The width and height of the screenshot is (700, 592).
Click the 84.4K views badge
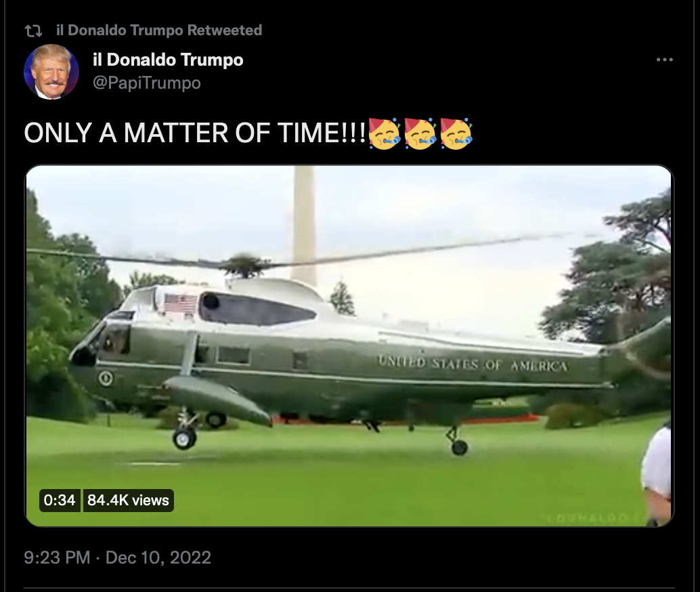click(x=128, y=500)
